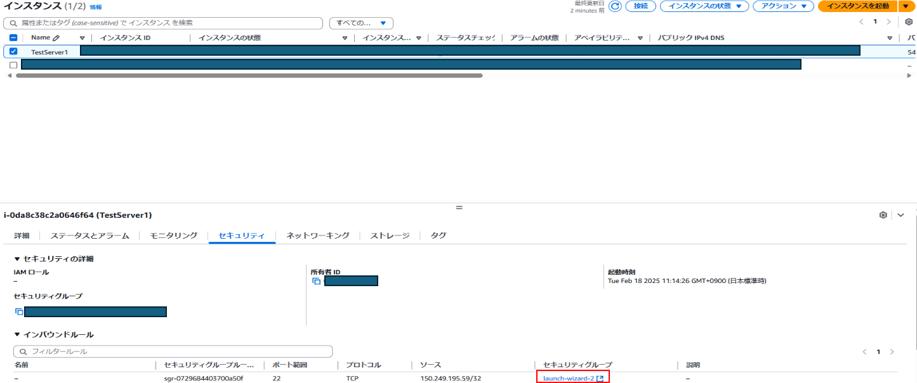This screenshot has width=917, height=383.
Task: Copy the owner ID with the copy icon
Action: pyautogui.click(x=316, y=281)
